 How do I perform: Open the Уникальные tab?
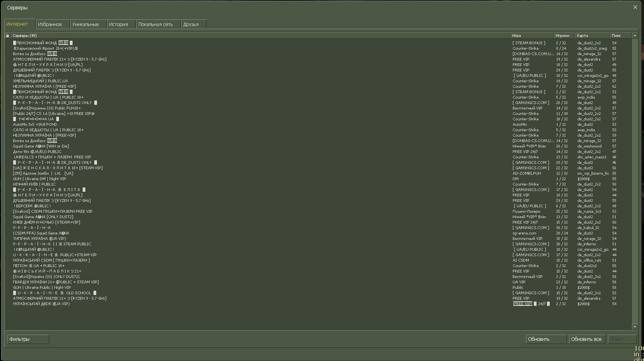(85, 24)
